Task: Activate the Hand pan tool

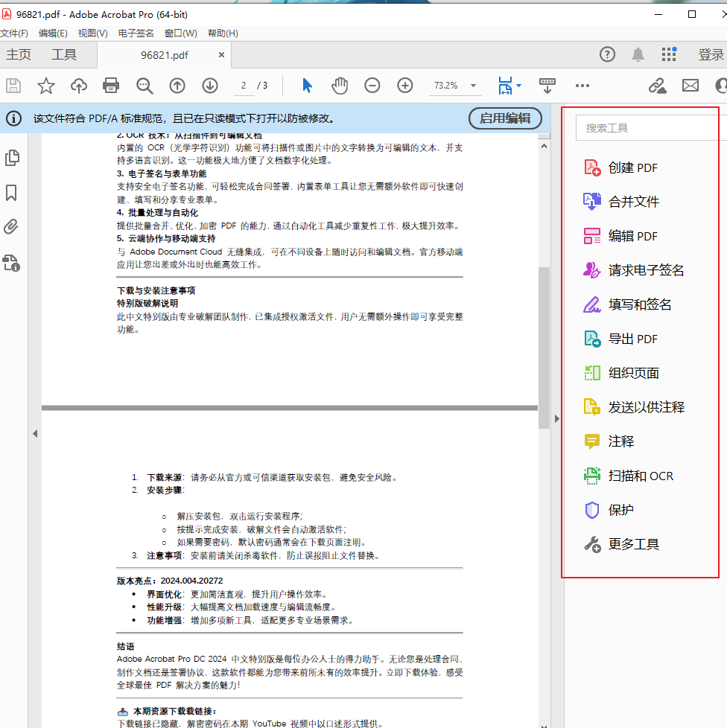Action: (x=340, y=86)
